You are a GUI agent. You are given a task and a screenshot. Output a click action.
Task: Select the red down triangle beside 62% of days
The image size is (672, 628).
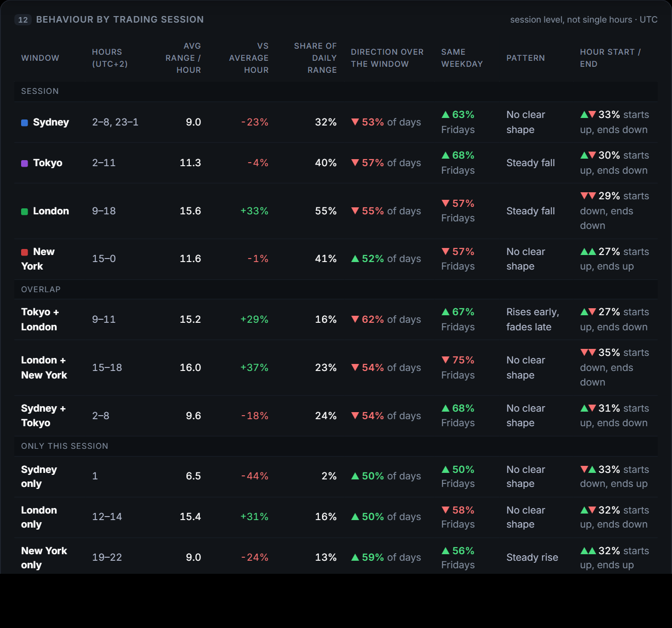pyautogui.click(x=355, y=319)
